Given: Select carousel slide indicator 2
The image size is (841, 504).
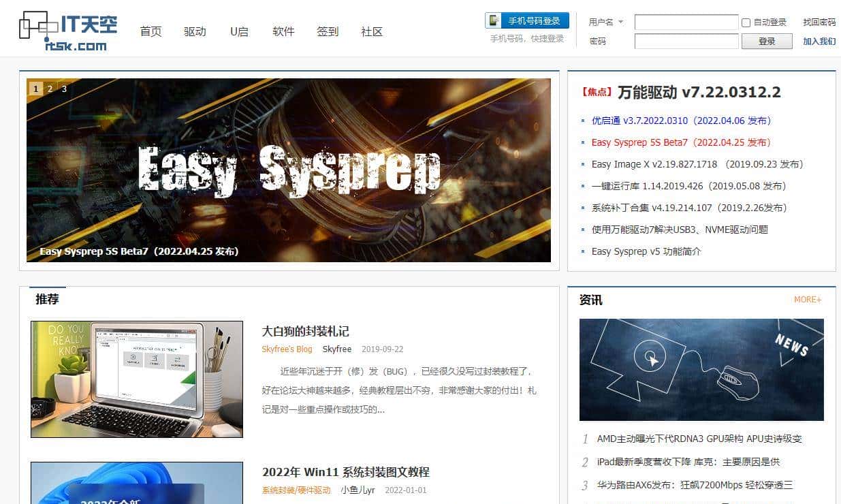Looking at the screenshot, I should 50,89.
